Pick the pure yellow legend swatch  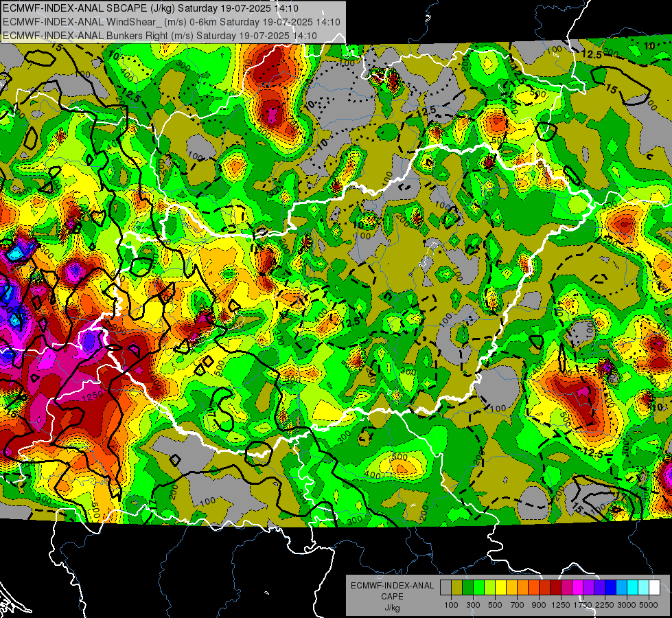coord(500,588)
